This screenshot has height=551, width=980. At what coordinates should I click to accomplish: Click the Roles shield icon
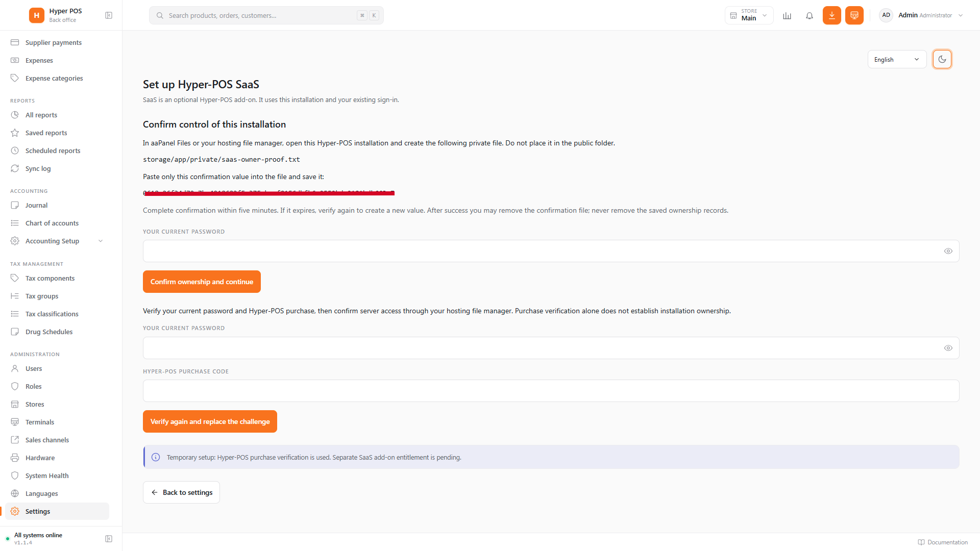pos(15,386)
